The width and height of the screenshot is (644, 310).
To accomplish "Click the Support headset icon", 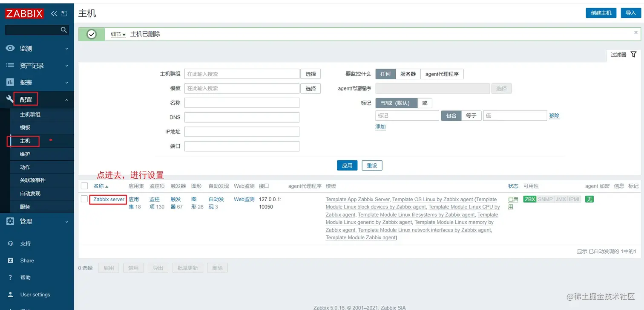I will (x=11, y=243).
